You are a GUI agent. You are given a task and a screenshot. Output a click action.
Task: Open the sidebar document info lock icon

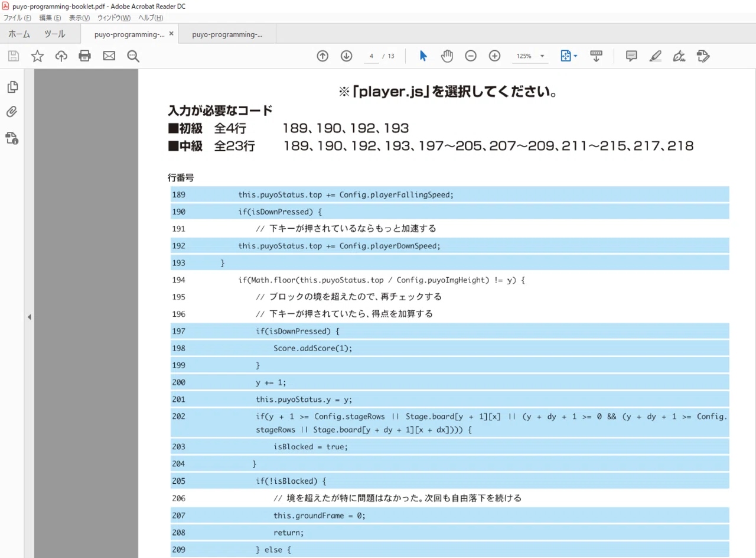pyautogui.click(x=12, y=138)
